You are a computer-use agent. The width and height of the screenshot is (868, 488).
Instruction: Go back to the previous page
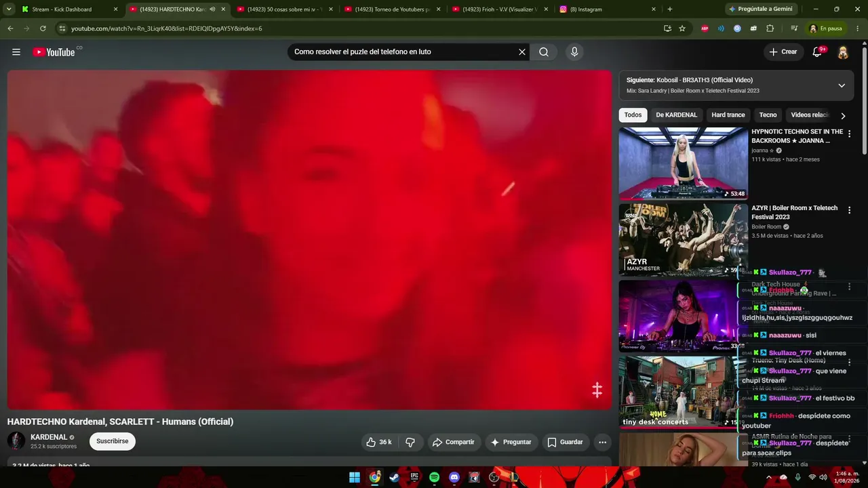[10, 28]
